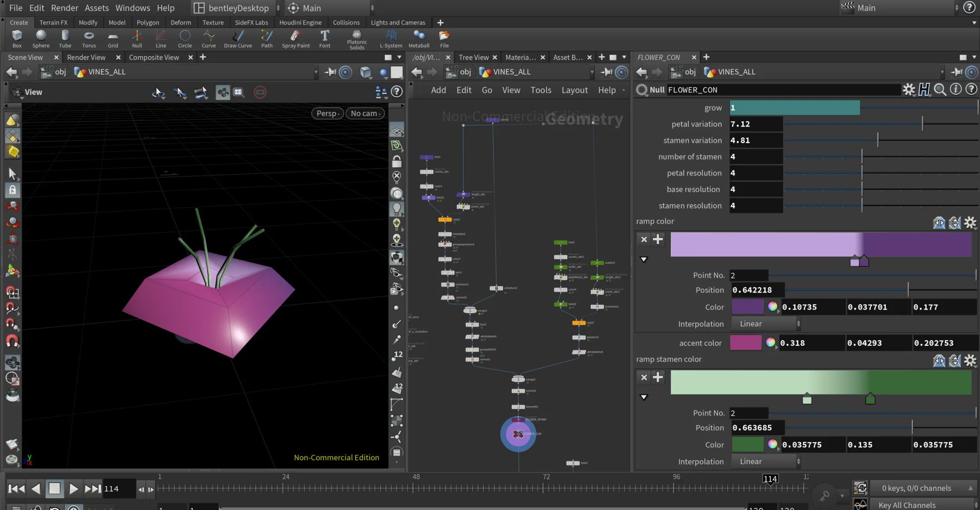The height and width of the screenshot is (510, 980).
Task: Switch to Render View tab
Action: click(86, 57)
